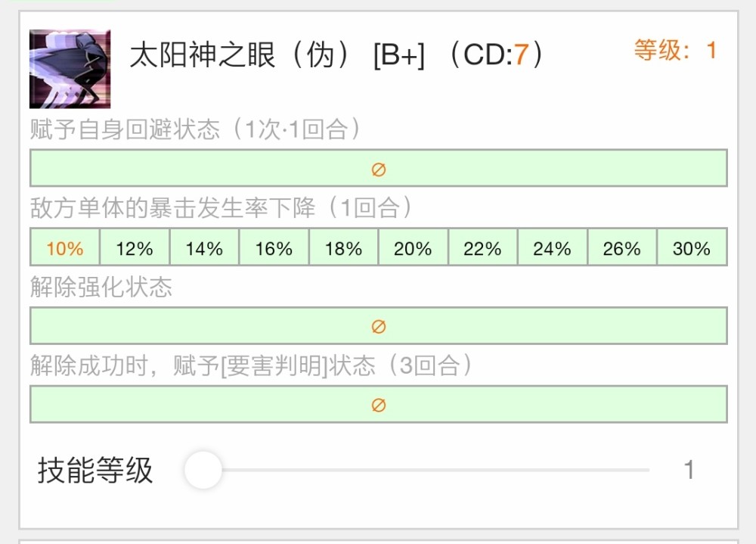The height and width of the screenshot is (544, 756).
Task: Select the 18% crit rate cell
Action: (343, 249)
